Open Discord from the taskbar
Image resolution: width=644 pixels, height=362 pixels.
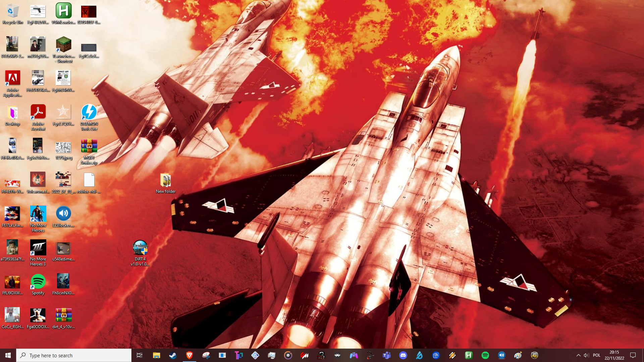pyautogui.click(x=403, y=355)
